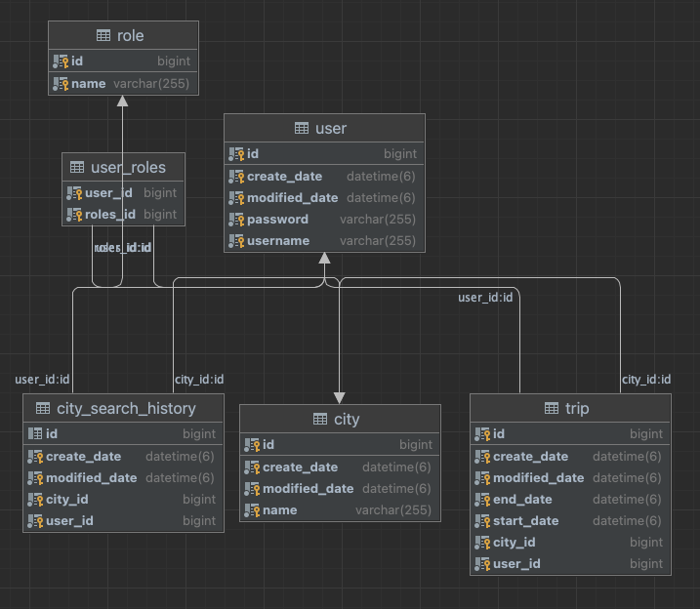Click city_id:id label above city_search_history
Viewport: 700px width, 609px height.
pos(199,380)
